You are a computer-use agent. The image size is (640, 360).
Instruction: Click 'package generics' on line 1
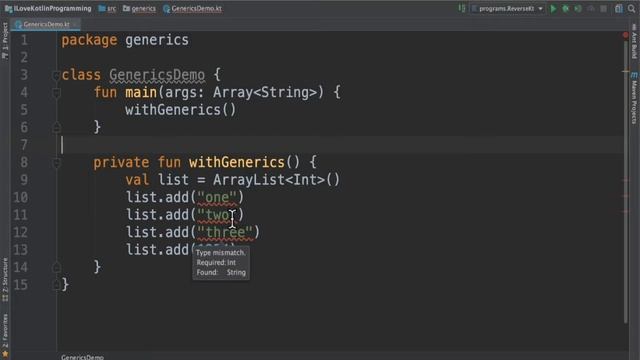(x=125, y=40)
